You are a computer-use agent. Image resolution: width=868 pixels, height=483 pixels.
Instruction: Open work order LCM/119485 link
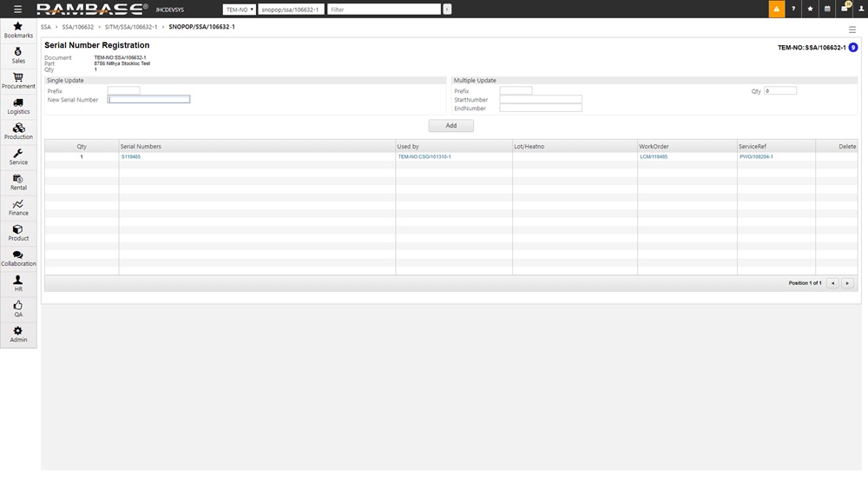point(654,156)
